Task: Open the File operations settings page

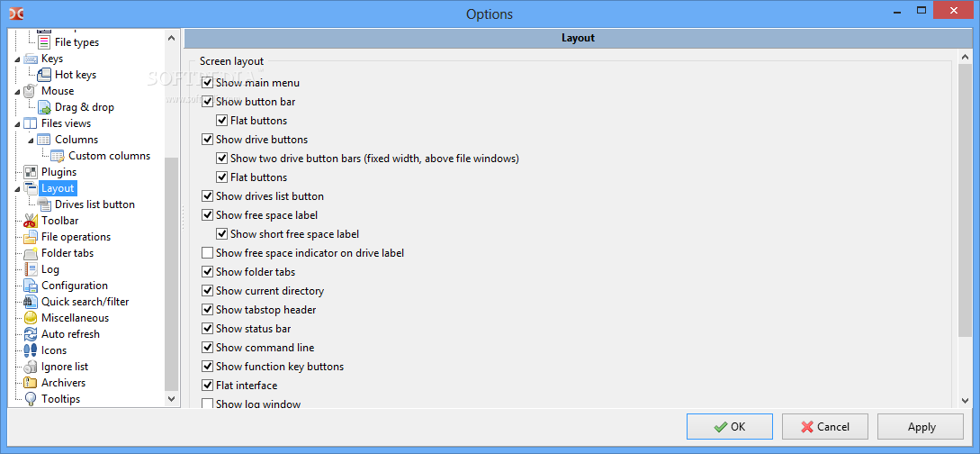Action: click(76, 237)
